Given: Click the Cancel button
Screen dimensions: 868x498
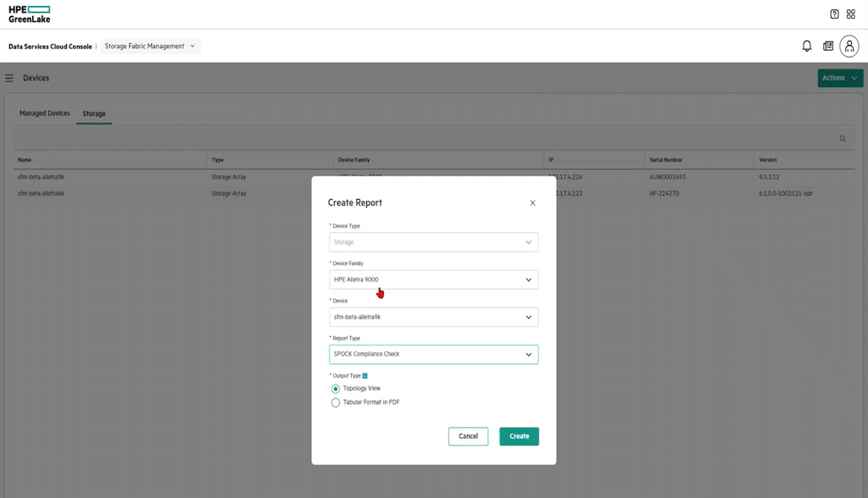Looking at the screenshot, I should 468,436.
